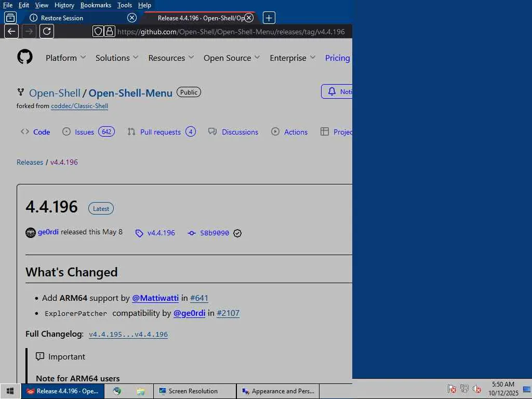Show site security padlock info
The image size is (532, 399).
(109, 32)
